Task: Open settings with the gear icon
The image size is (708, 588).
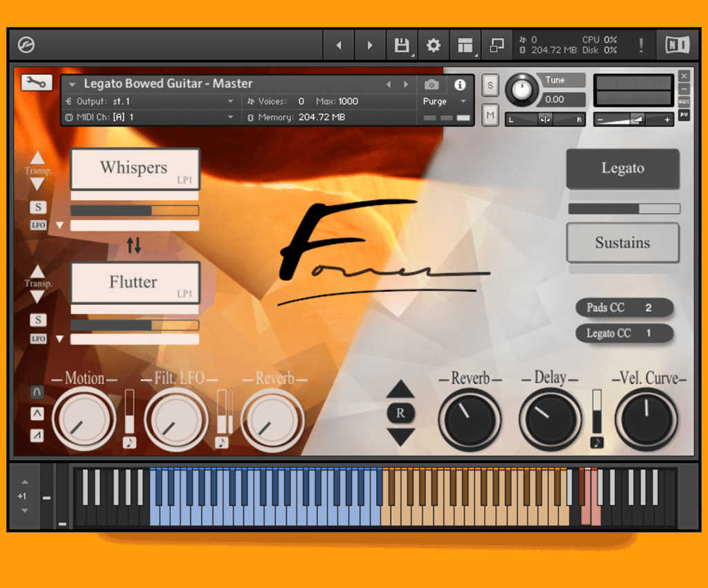Action: point(433,46)
